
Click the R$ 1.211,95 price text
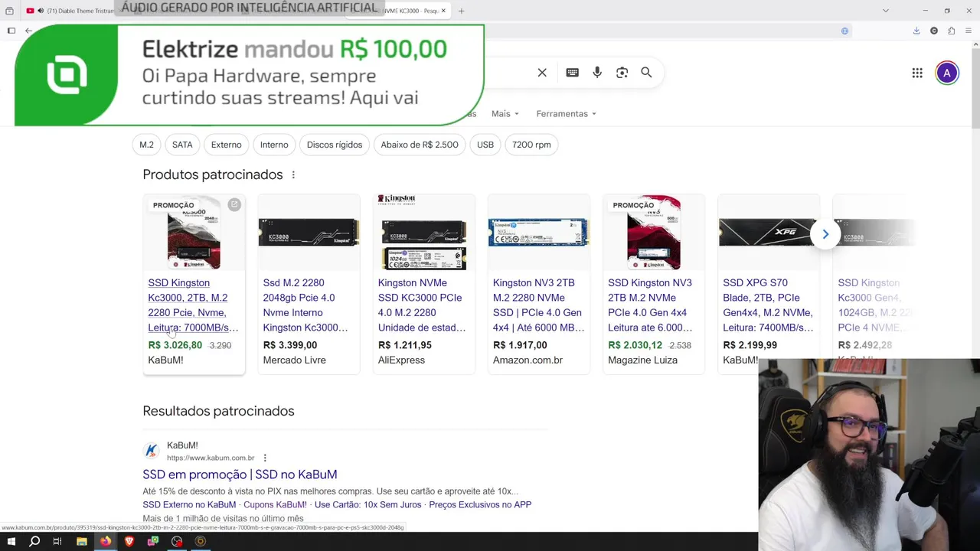(x=405, y=345)
